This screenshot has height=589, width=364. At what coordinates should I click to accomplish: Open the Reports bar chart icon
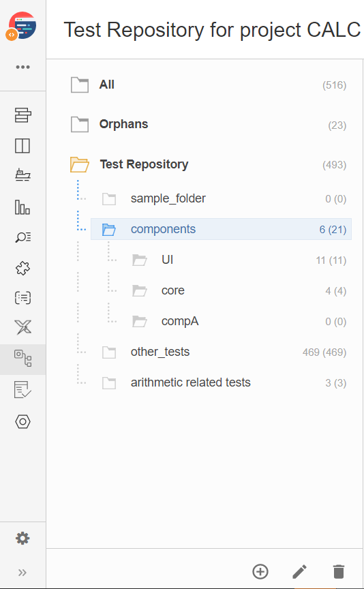[x=22, y=207]
